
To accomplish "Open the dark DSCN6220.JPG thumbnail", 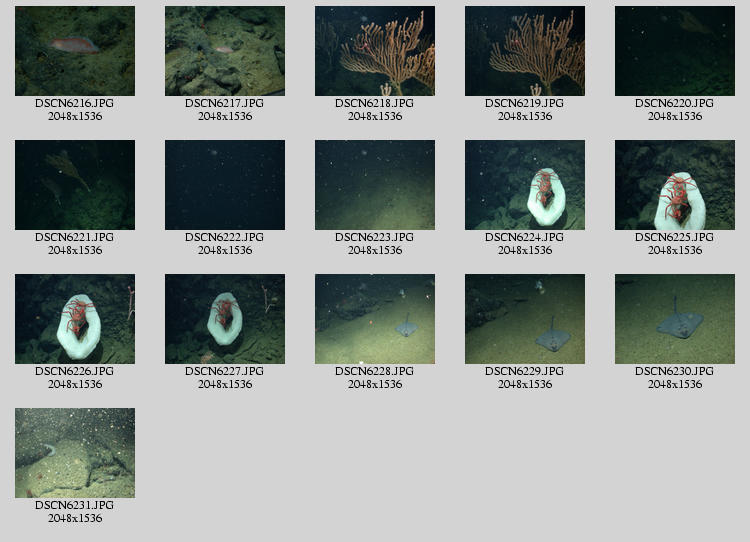I will click(x=675, y=51).
